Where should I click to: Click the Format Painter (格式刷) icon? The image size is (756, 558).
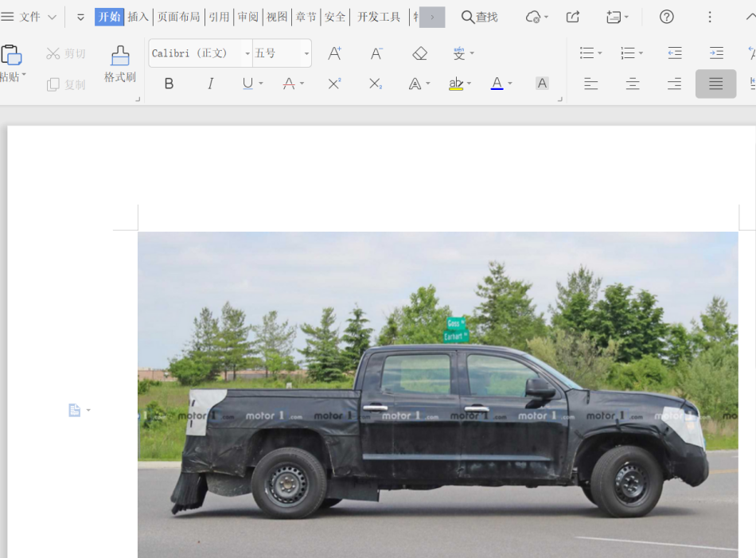pyautogui.click(x=120, y=64)
